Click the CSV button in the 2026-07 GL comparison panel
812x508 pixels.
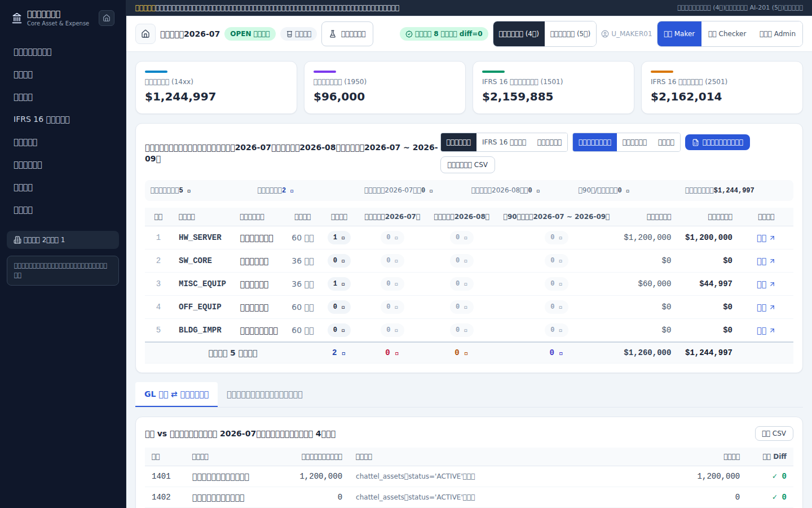(774, 433)
